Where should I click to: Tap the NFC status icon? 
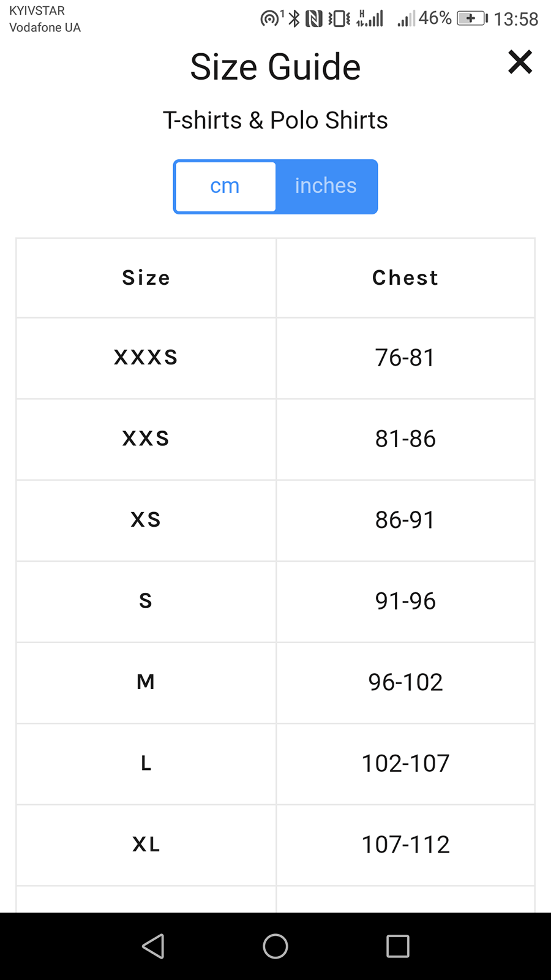click(313, 18)
